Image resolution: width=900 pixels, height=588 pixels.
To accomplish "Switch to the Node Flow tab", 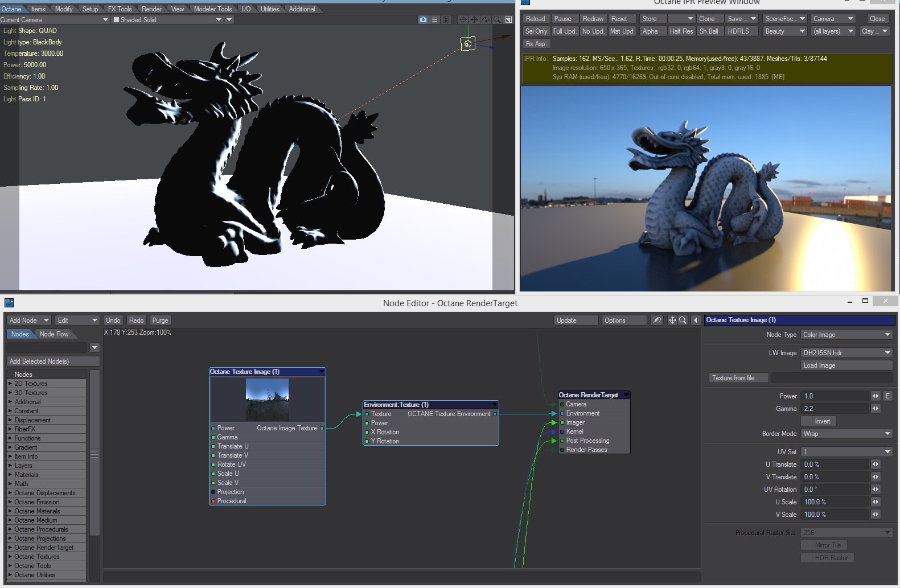I will pos(54,334).
